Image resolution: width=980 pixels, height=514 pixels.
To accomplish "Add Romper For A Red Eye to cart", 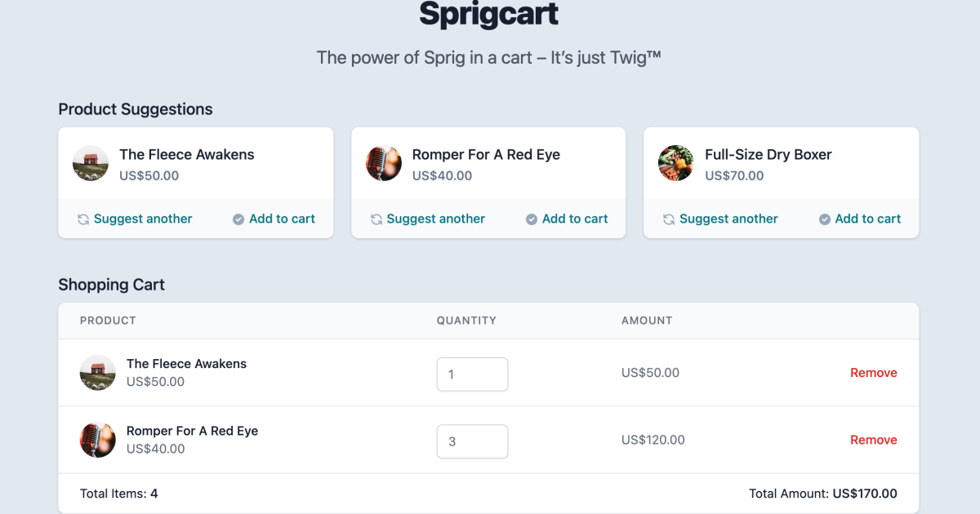I will pos(567,219).
